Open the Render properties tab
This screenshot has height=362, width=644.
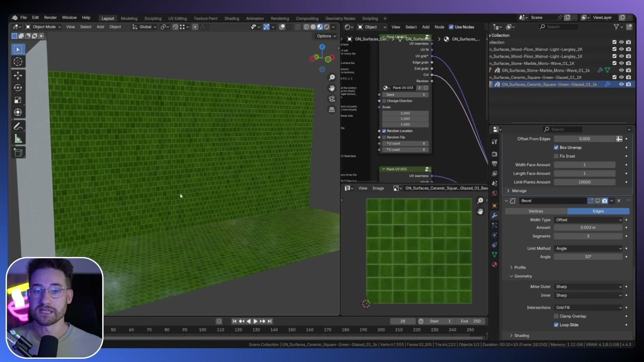tap(494, 154)
